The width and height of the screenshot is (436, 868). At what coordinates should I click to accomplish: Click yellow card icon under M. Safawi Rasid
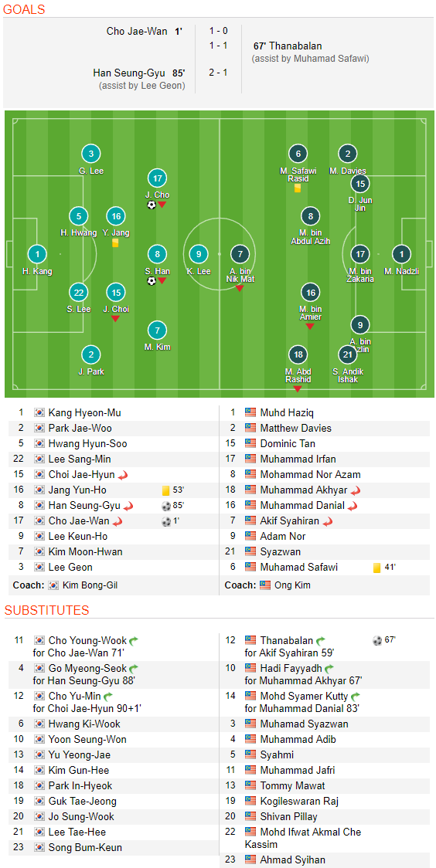[298, 188]
